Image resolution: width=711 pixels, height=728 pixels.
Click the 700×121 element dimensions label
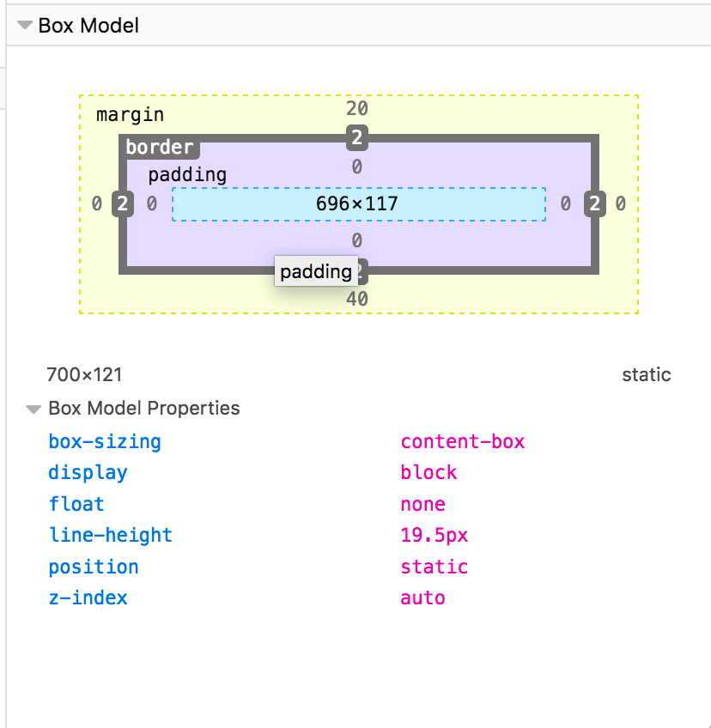(84, 374)
